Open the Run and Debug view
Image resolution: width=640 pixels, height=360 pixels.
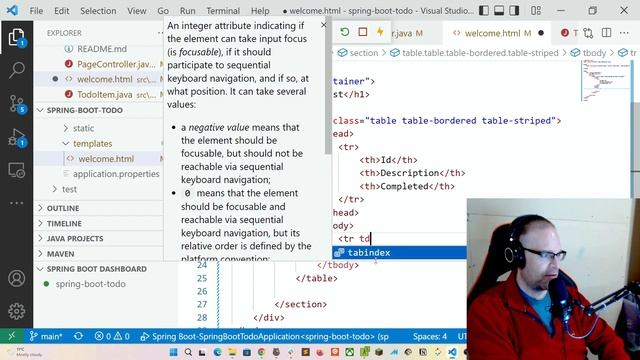(16, 138)
